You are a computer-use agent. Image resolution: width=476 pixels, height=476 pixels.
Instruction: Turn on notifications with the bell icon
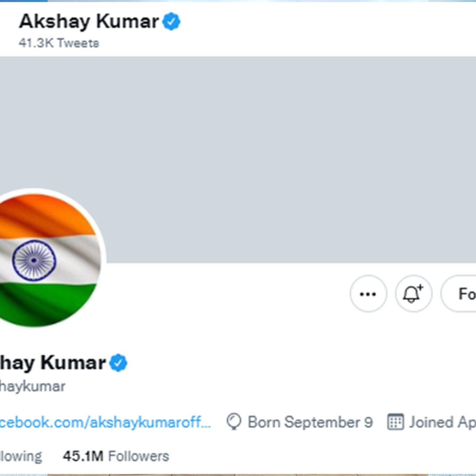point(413,294)
